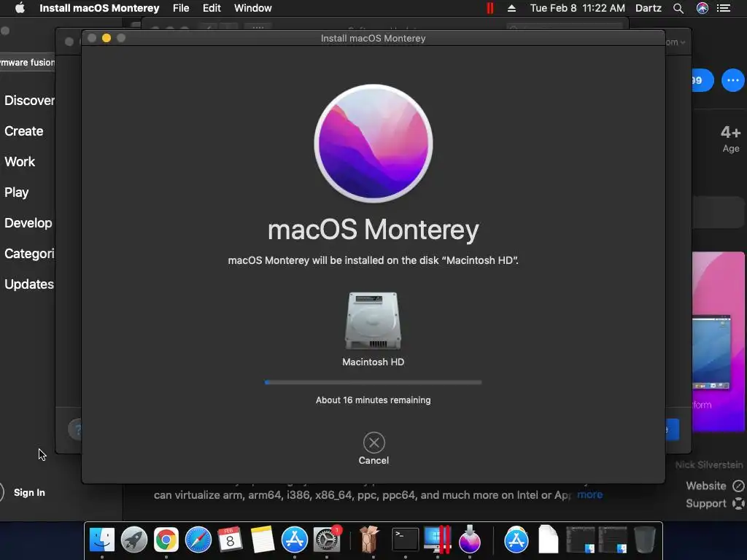Image resolution: width=747 pixels, height=560 pixels.
Task: Open Create in App Store sidebar
Action: click(24, 131)
